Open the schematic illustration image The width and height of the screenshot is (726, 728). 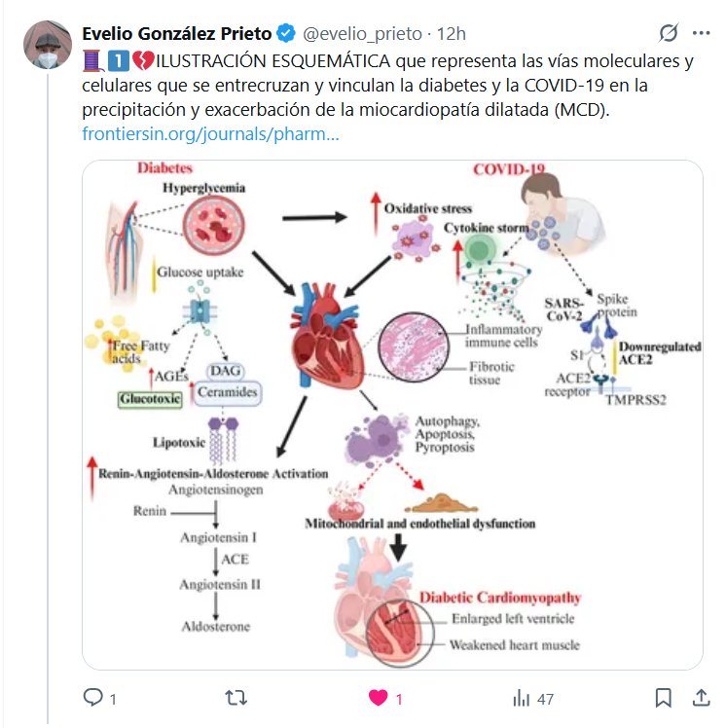click(x=392, y=414)
